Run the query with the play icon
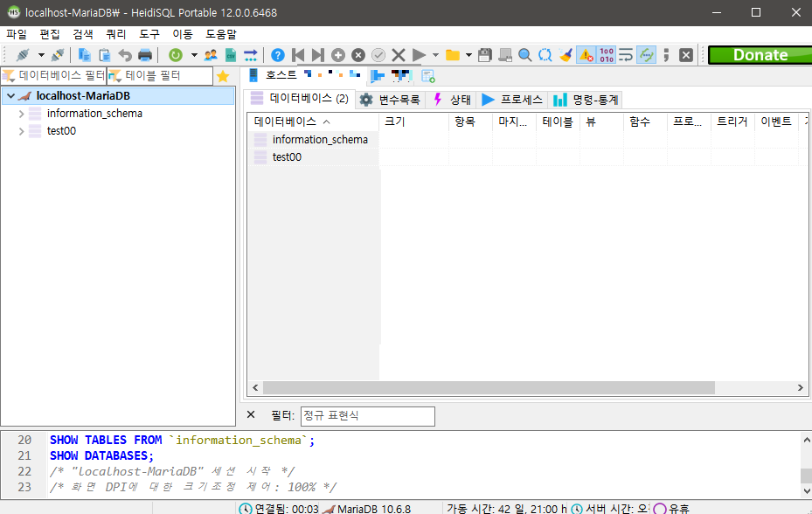Image resolution: width=812 pixels, height=514 pixels. click(x=419, y=55)
